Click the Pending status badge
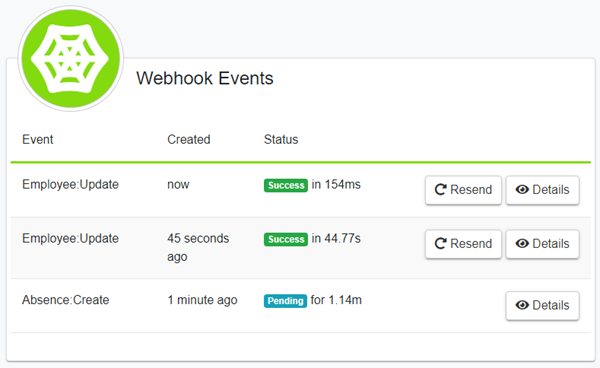Viewport: 600px width, 368px height. (285, 301)
